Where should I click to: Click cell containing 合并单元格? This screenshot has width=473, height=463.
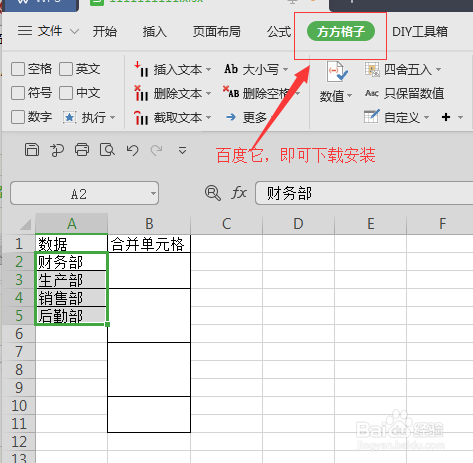149,244
